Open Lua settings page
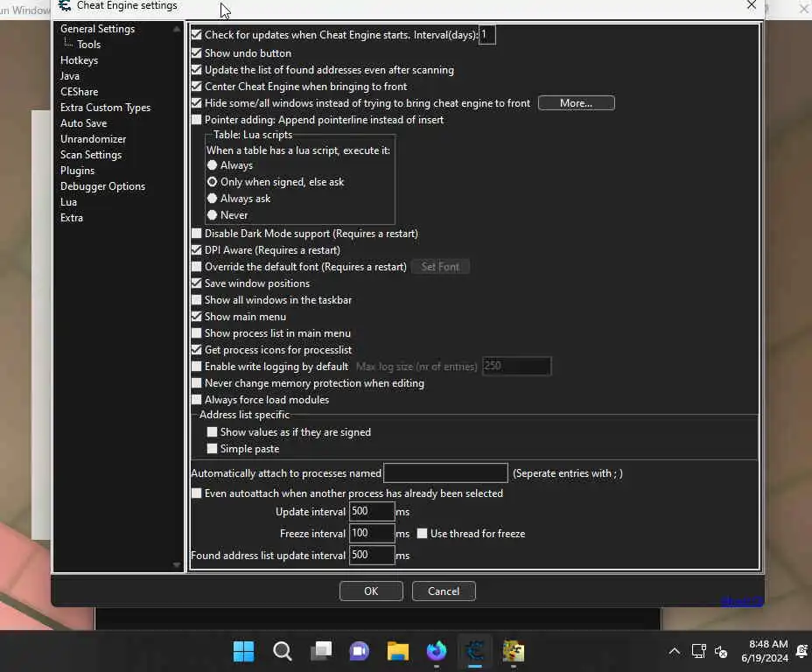This screenshot has width=812, height=672. [68, 202]
